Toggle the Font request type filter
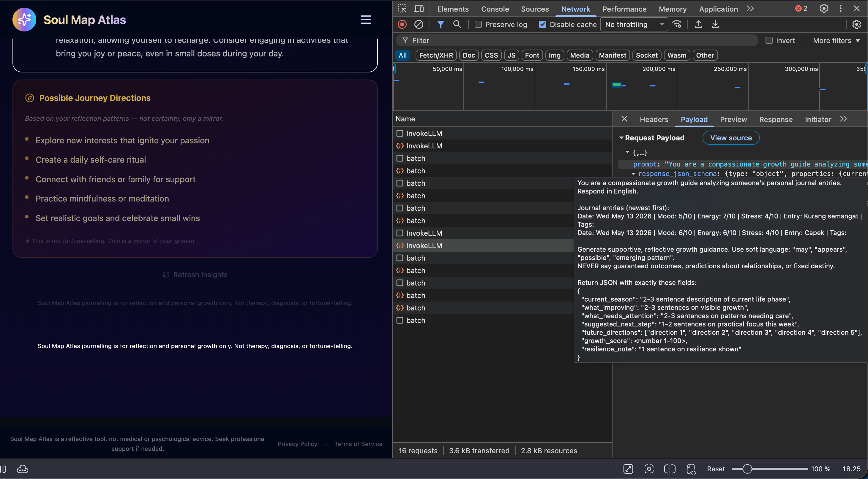 point(532,55)
